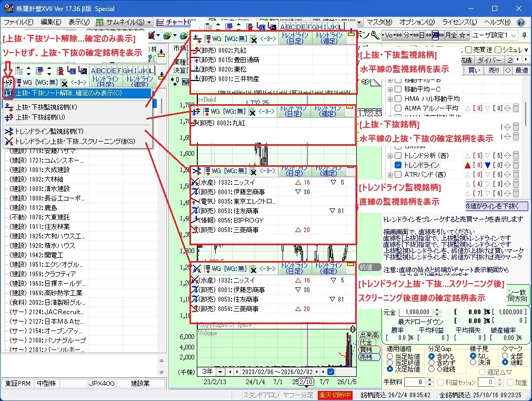Click the pin icon beside ユーザ設定1
The height and width of the screenshot is (401, 532).
pos(524,35)
